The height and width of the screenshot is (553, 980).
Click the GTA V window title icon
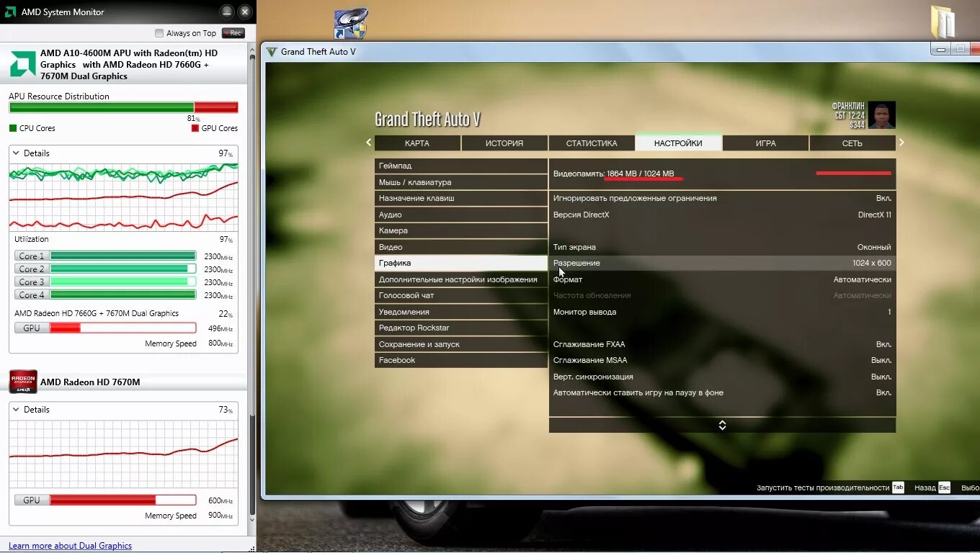click(x=272, y=52)
